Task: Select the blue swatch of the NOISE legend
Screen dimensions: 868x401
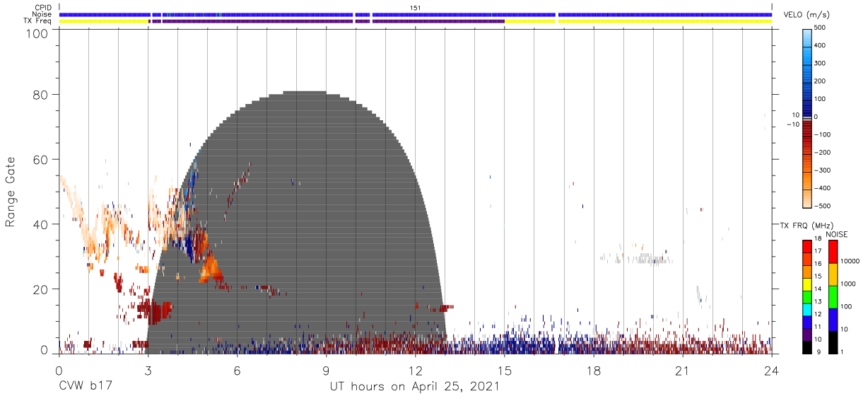Action: click(x=833, y=319)
